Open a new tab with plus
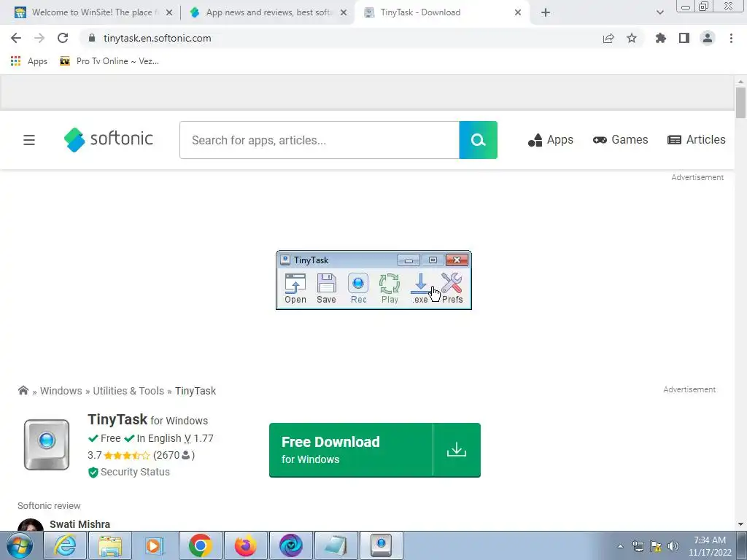 [546, 12]
